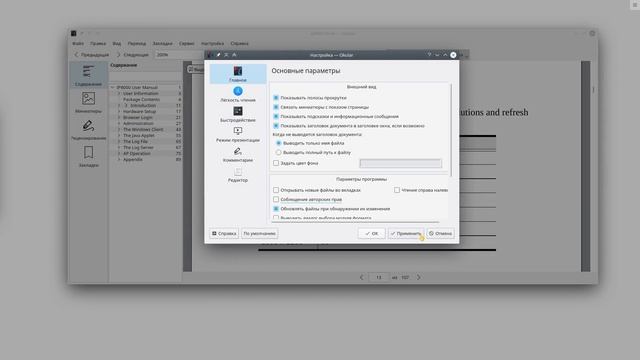640x360 pixels.
Task: Open the Редактор settings category
Action: (x=238, y=175)
